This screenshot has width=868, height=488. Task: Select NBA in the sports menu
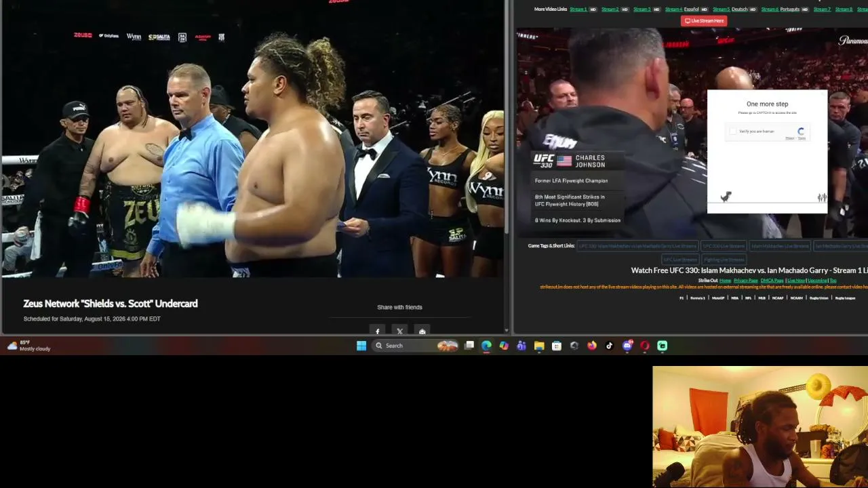point(735,298)
